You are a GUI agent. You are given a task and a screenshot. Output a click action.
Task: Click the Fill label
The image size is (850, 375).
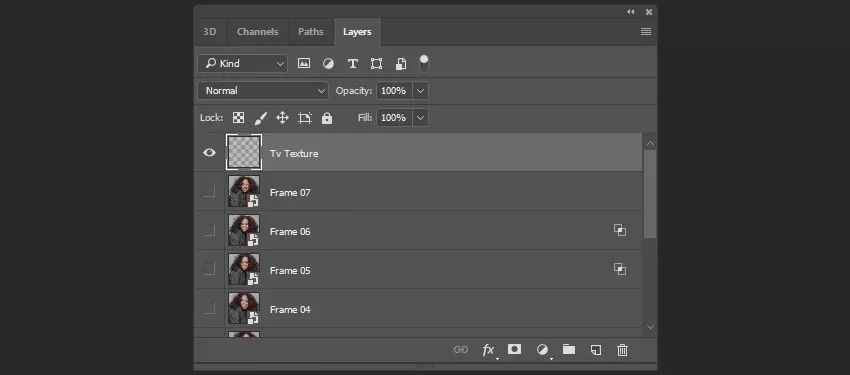pyautogui.click(x=365, y=118)
